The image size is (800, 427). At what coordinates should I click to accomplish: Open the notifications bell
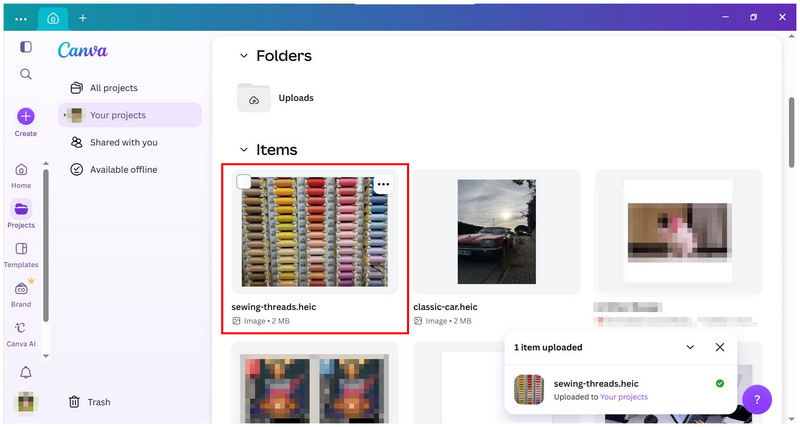point(26,372)
